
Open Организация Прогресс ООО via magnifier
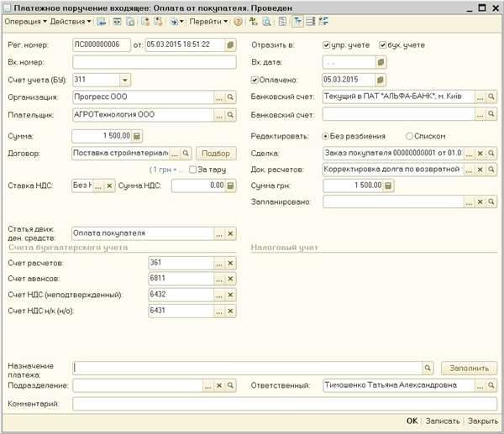230,97
